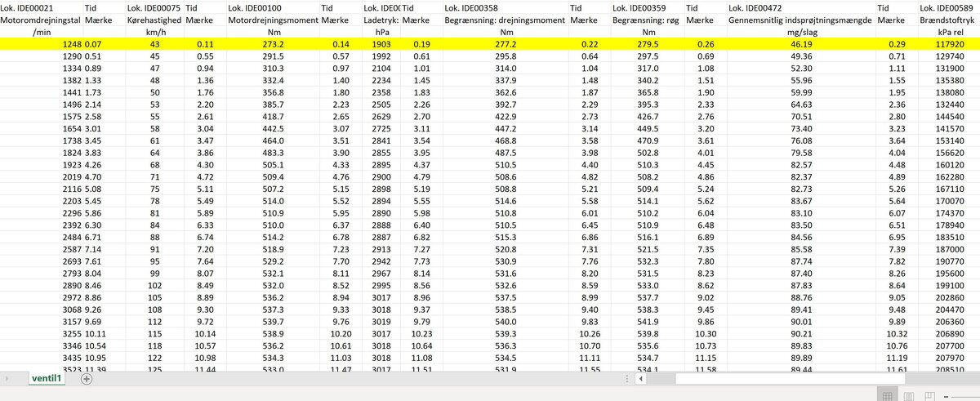
Task: Switch to Normal view in status bar
Action: 887,396
